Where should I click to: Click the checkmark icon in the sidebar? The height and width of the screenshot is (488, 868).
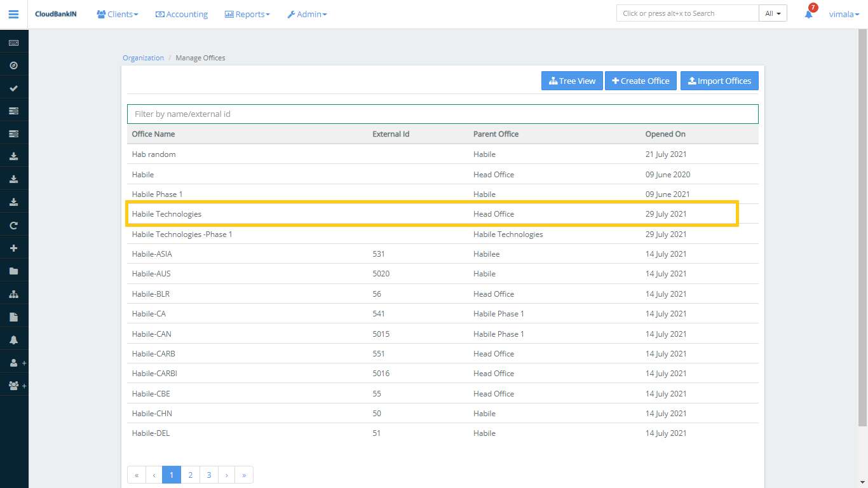(14, 88)
